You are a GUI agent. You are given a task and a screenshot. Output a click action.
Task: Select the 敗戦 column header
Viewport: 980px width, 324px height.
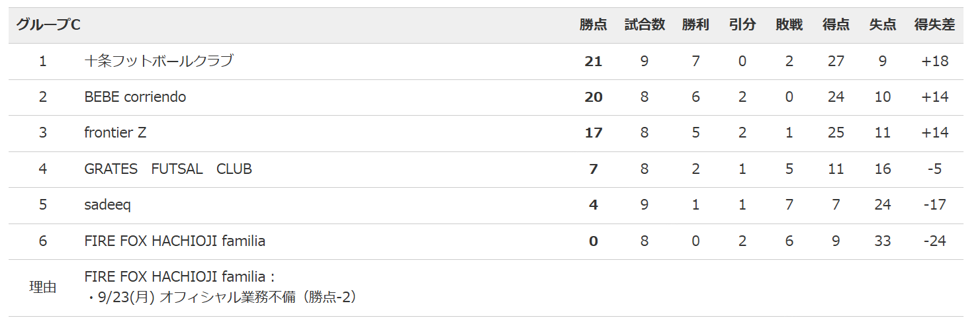[x=789, y=25]
